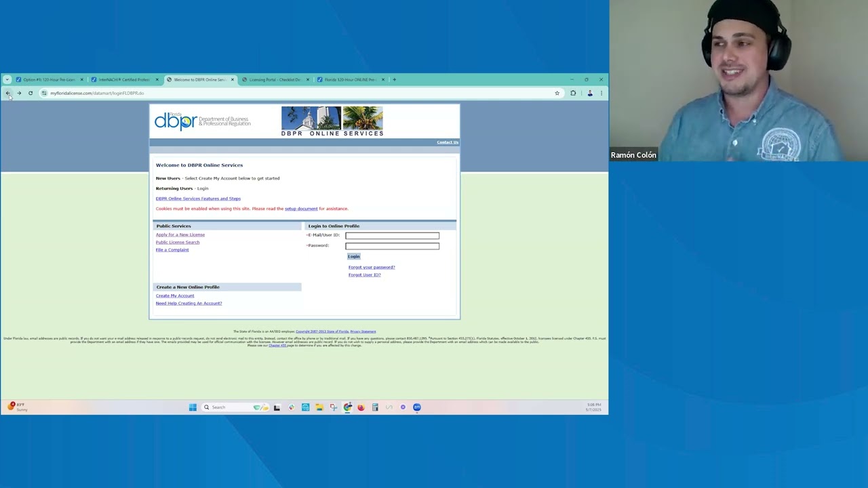Open 'Apply for a New License' link

tap(180, 235)
